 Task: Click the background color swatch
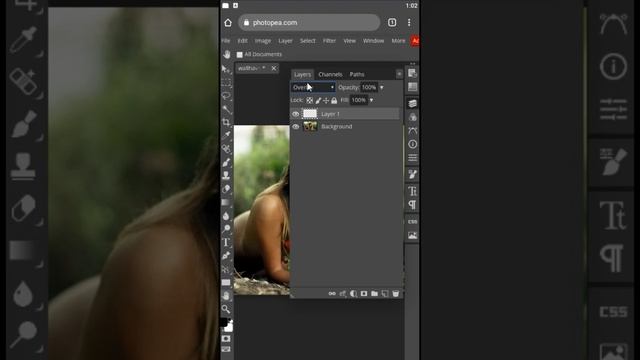coord(229,327)
